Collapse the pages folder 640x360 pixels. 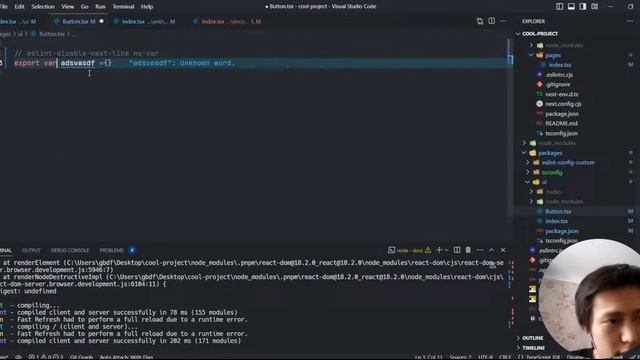[x=531, y=55]
